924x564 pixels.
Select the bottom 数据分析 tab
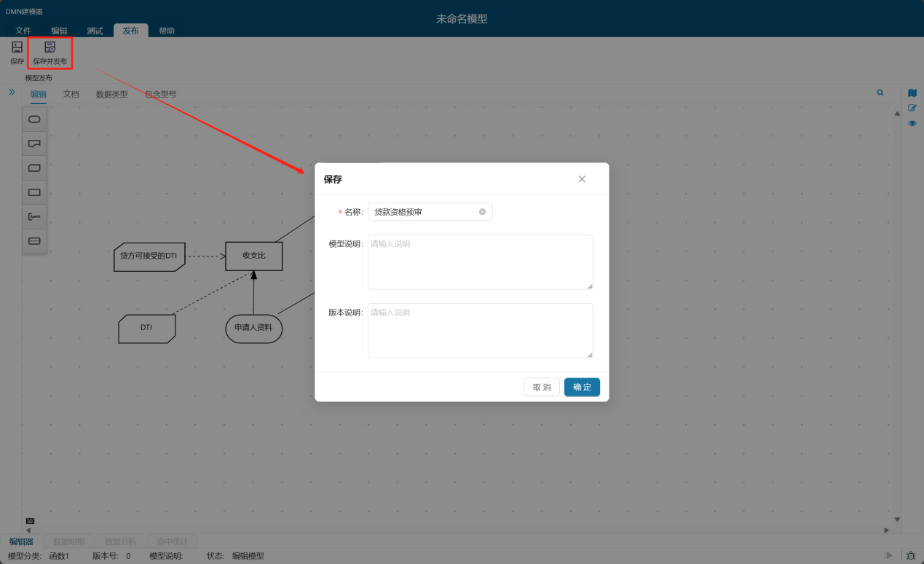121,541
